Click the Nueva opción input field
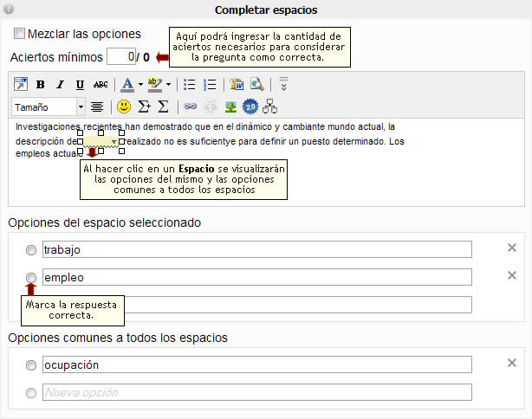 [257, 392]
